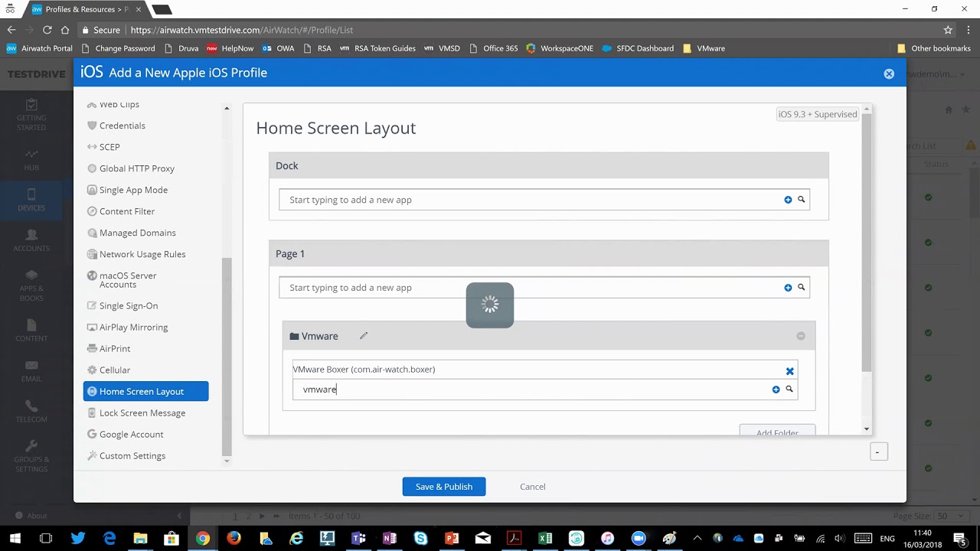This screenshot has width=980, height=551.
Task: Click the search icon in Dock app field
Action: (802, 200)
